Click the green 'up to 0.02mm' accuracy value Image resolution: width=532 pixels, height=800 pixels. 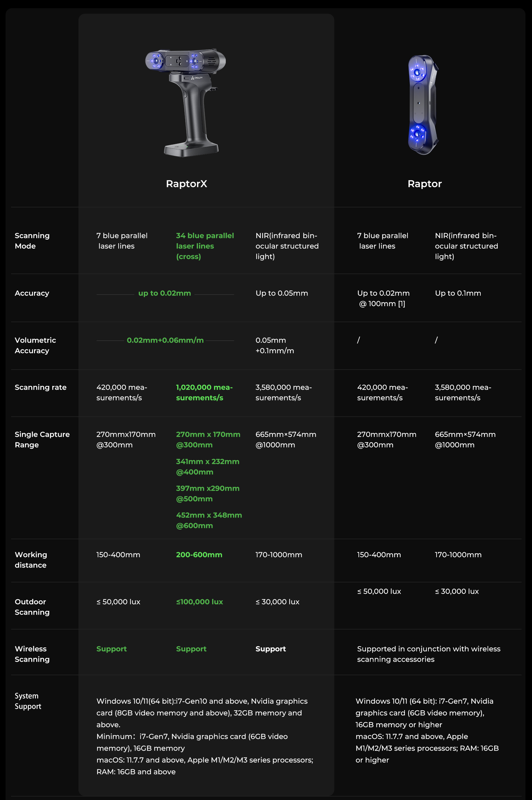click(x=165, y=293)
